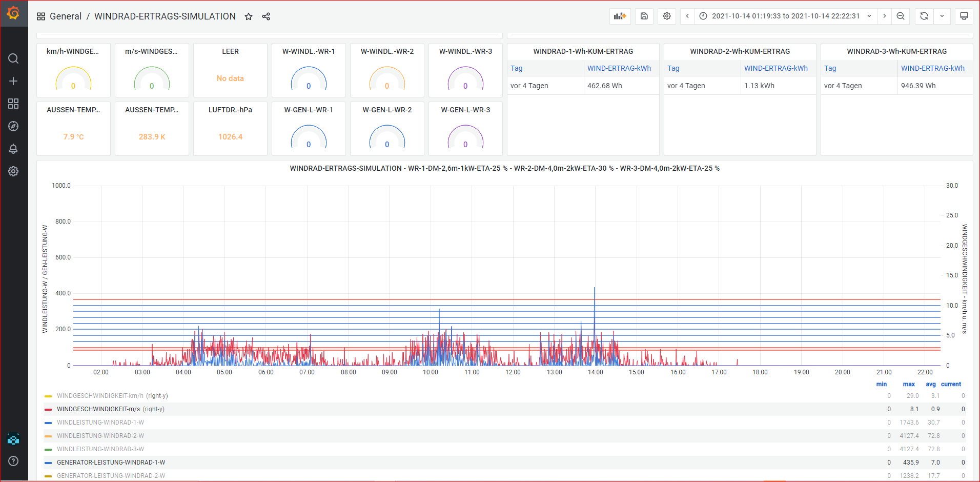Click the Create plus icon in sidebar

pos(14,81)
